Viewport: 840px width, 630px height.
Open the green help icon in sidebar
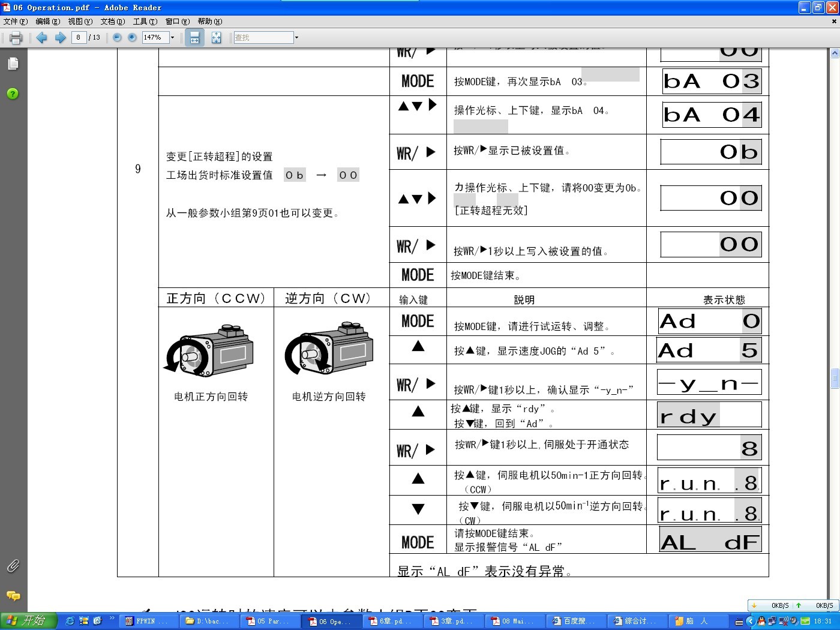13,94
